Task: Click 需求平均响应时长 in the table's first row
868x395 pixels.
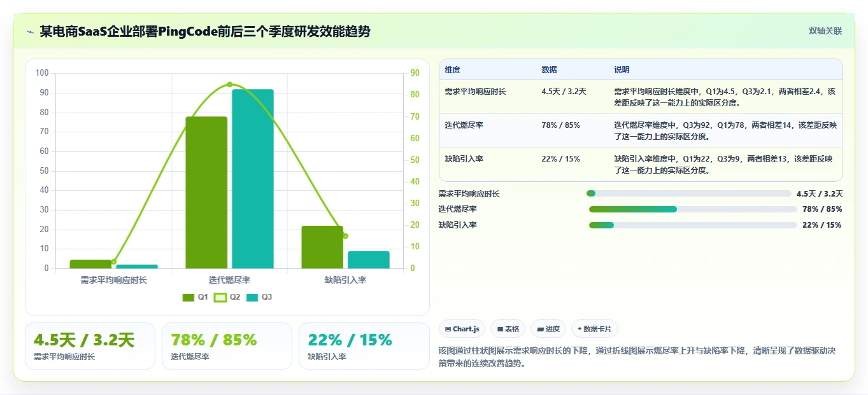Action: tap(476, 92)
